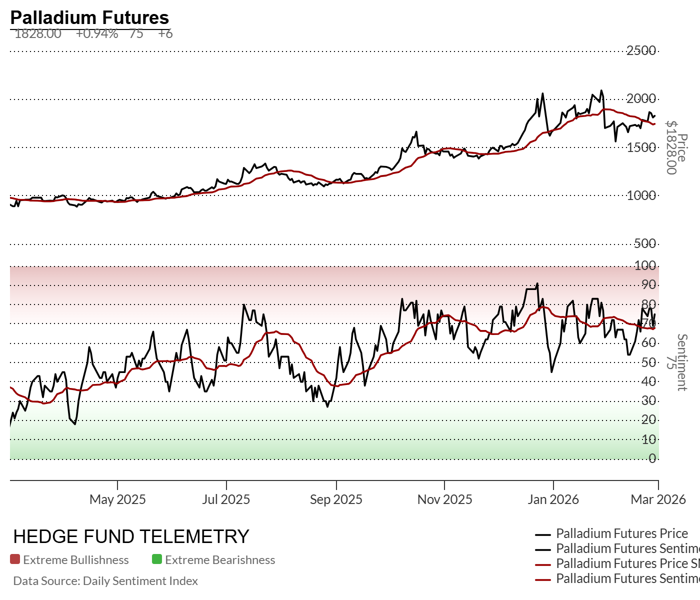Screen dimensions: 700x600
Task: Click red line marker for Price SMA legend
Action: (x=543, y=564)
